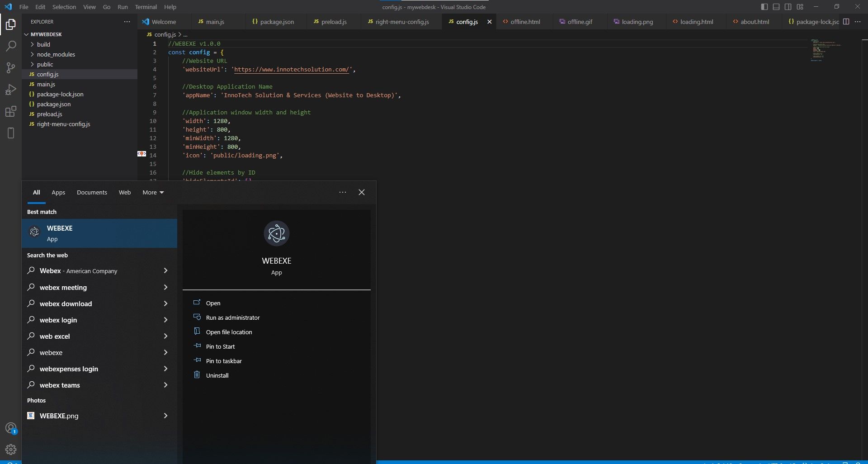
Task: Open the Run and Debug view
Action: [x=11, y=90]
